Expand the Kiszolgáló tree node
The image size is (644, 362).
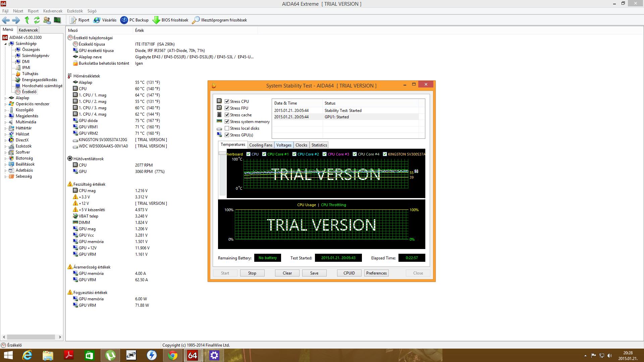[6, 110]
